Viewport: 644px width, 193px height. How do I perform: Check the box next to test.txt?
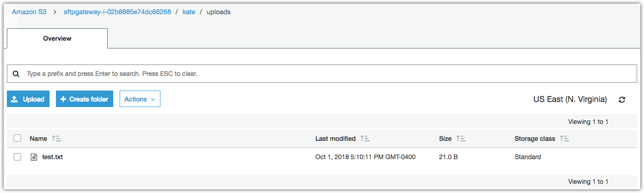point(17,157)
